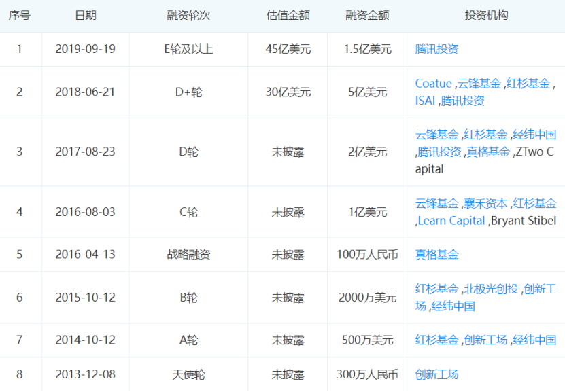Open 腾讯投资 link in the 2018-06-21 row
Screen dimensions: 565x392
(x=462, y=101)
